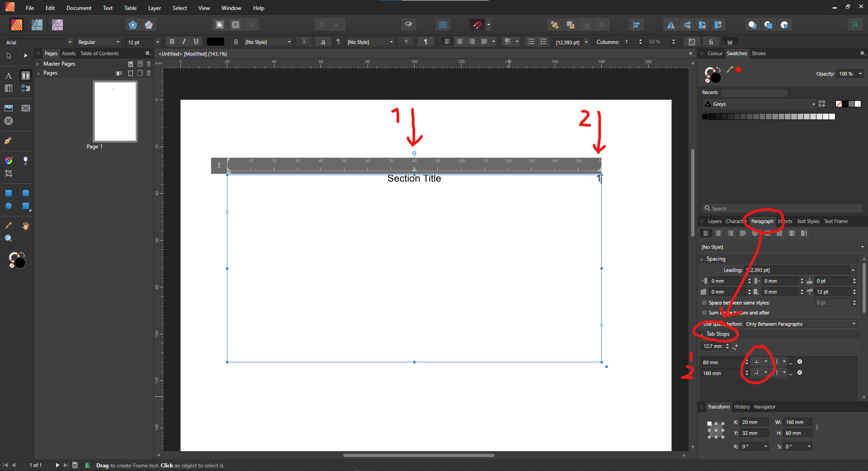Pick a grey swatch from the Greys palette

click(x=769, y=116)
